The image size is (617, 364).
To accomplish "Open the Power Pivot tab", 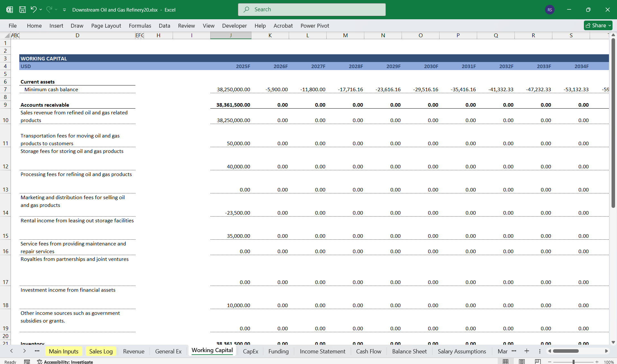I will tap(315, 26).
